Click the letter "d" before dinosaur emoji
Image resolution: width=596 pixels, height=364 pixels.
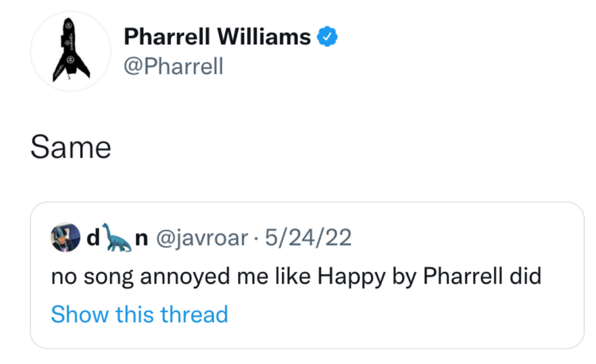93,238
